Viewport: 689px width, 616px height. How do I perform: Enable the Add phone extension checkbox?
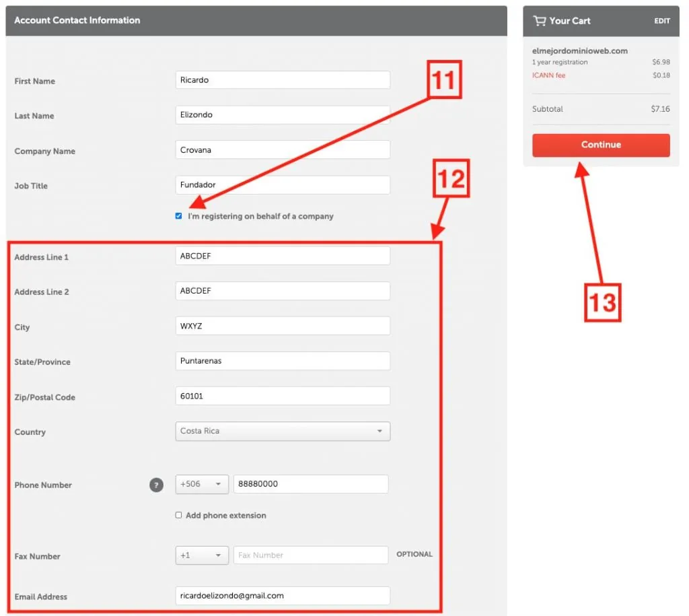coord(178,515)
